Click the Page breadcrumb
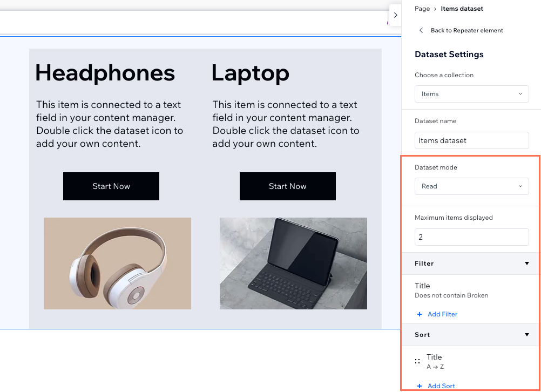The height and width of the screenshot is (392, 541). (x=422, y=9)
